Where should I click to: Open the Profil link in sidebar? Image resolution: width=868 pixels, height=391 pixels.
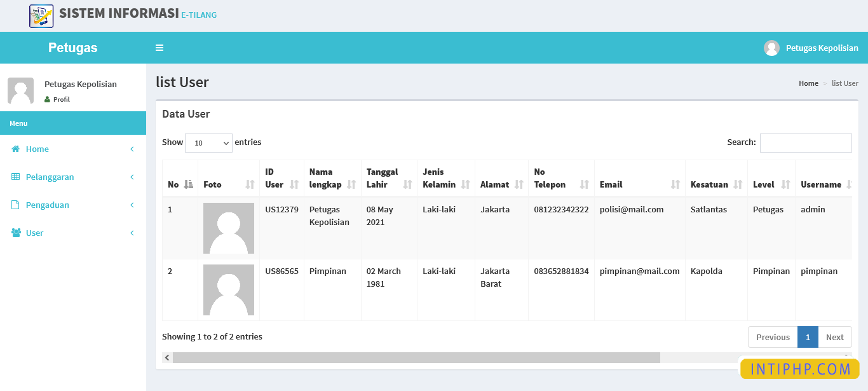click(61, 99)
